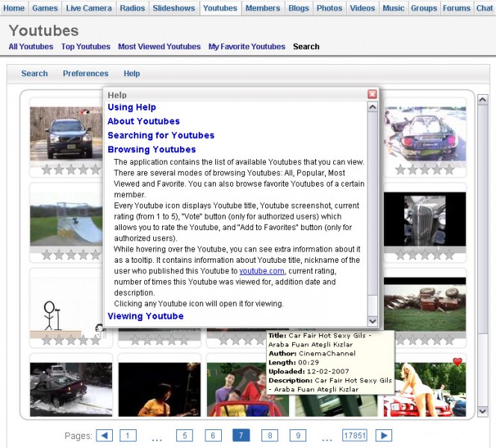Open the guitarist video thumbnail

click(159, 390)
